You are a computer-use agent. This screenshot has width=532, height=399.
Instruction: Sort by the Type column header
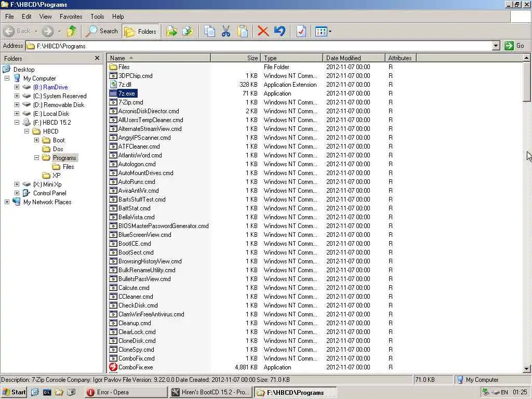(292, 58)
